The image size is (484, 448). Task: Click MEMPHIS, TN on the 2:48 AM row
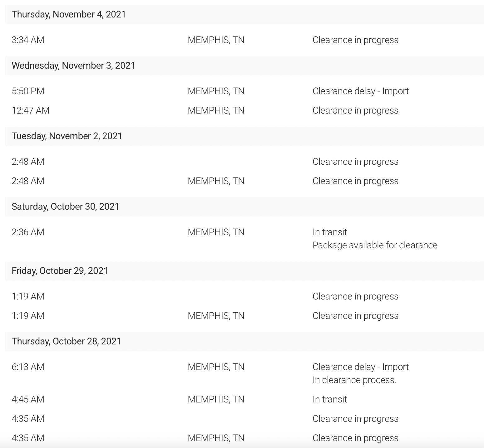[216, 181]
